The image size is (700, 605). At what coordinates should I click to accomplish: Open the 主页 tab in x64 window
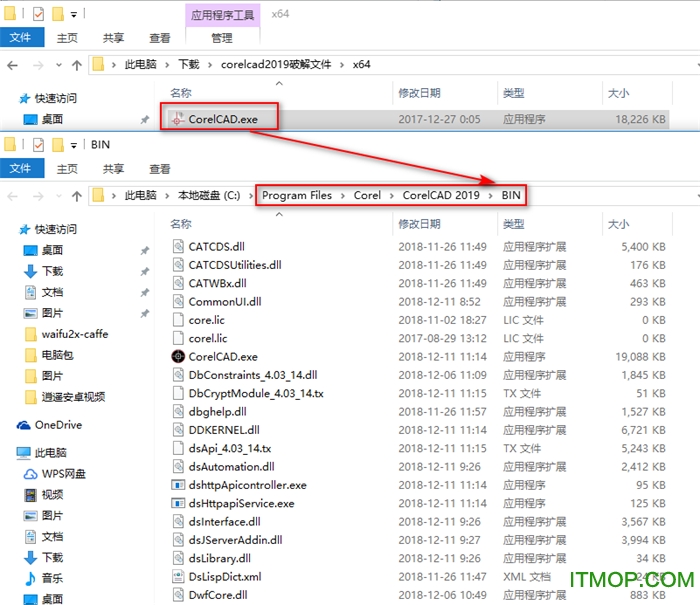coord(67,38)
